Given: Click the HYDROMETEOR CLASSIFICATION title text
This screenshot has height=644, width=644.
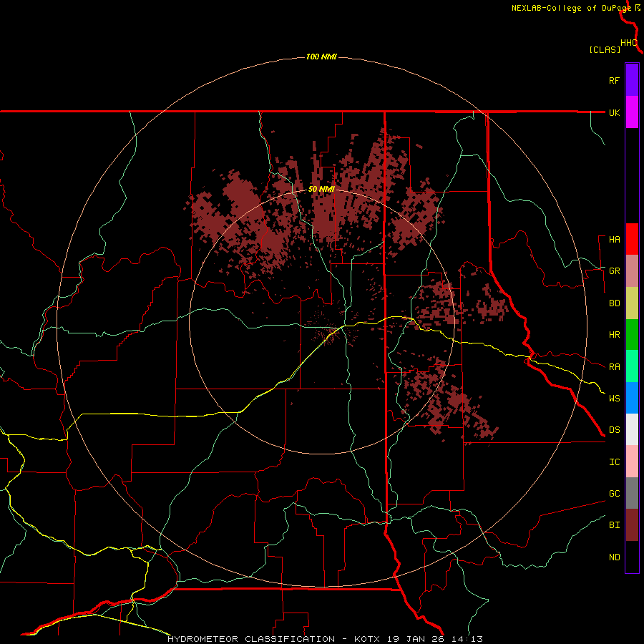Looking at the screenshot, I should click(x=251, y=639).
